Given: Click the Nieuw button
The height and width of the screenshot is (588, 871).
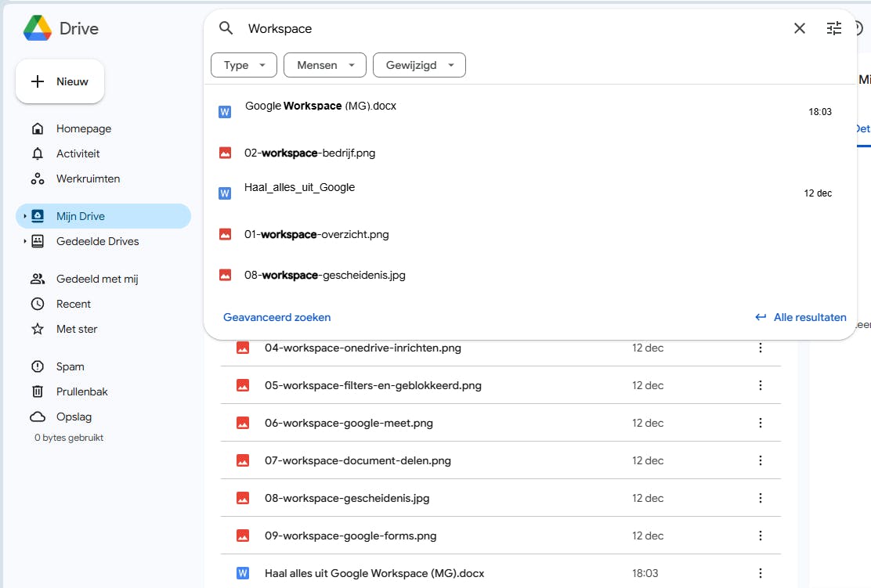Looking at the screenshot, I should [x=60, y=81].
